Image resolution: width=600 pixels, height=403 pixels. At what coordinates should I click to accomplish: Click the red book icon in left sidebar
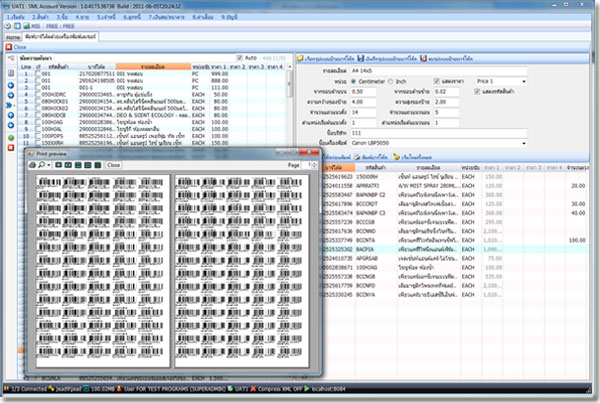11,73
